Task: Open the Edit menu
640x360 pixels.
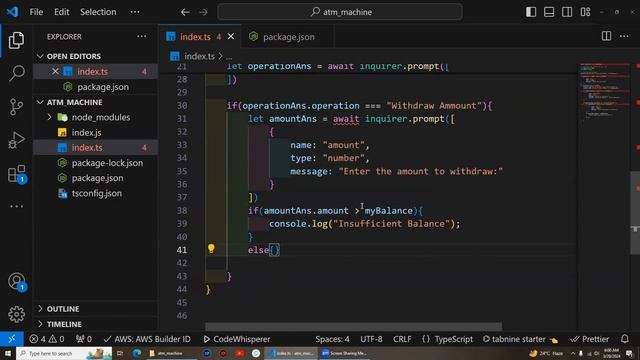Action: (62, 12)
